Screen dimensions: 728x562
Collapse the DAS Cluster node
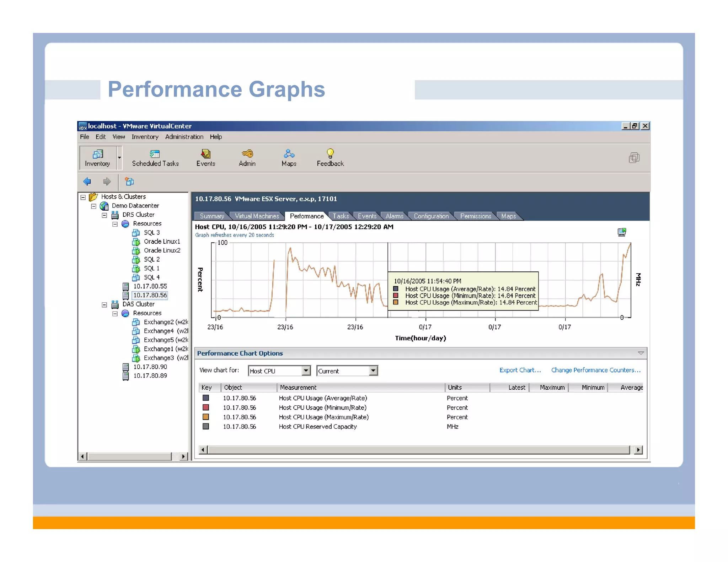[105, 305]
